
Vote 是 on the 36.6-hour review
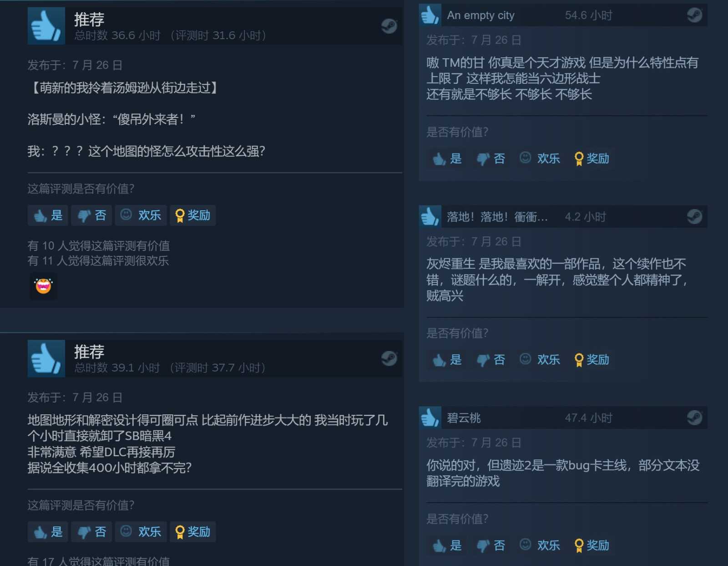point(48,215)
